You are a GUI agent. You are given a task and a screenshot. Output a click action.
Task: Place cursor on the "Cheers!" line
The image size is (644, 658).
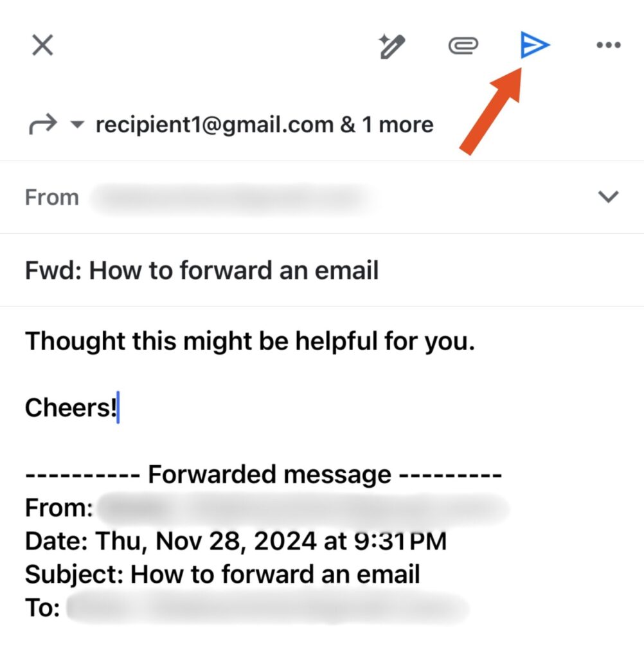(71, 407)
